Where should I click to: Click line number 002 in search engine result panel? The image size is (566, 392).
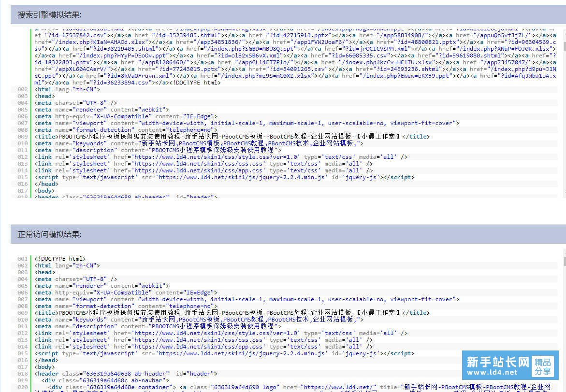click(22, 89)
